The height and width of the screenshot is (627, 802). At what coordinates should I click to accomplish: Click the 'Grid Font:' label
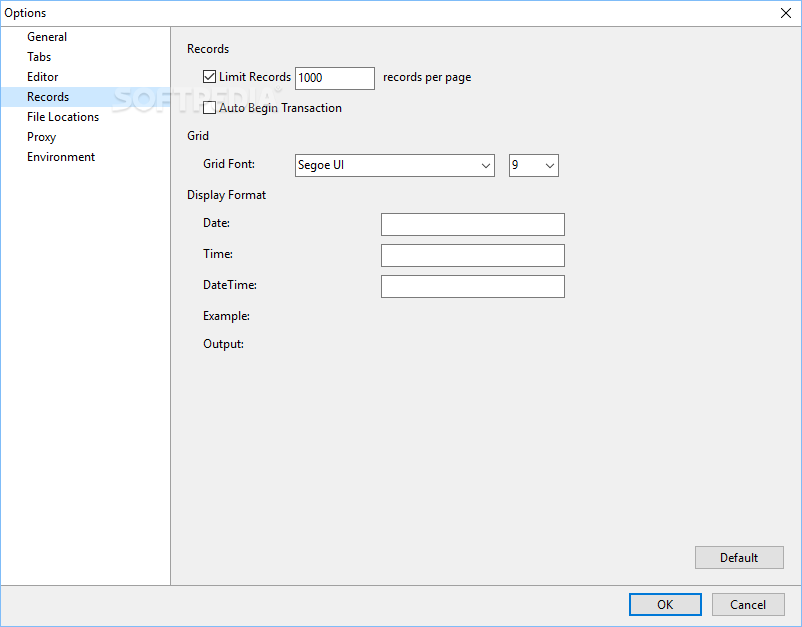pos(229,164)
